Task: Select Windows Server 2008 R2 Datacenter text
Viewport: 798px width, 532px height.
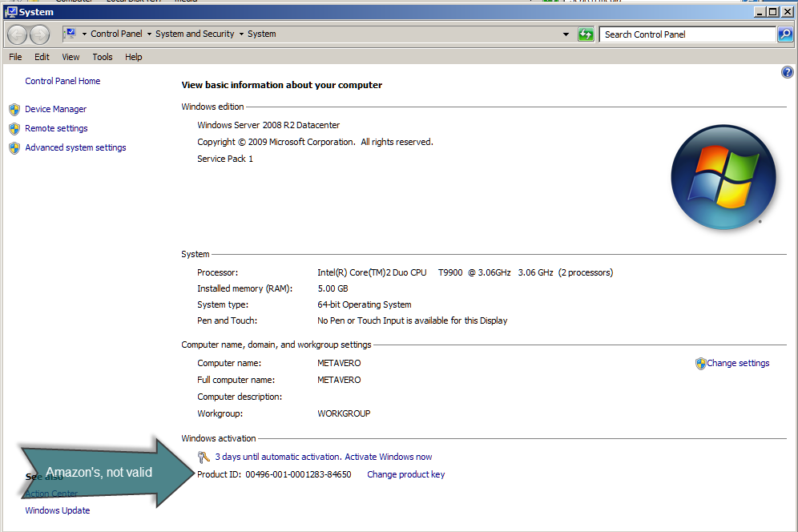Action: 268,125
